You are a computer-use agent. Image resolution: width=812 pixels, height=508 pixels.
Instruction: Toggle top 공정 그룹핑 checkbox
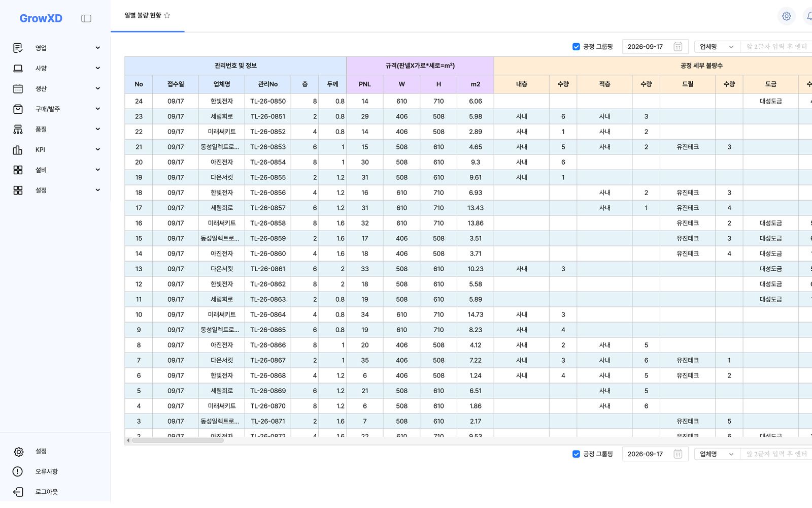576,47
